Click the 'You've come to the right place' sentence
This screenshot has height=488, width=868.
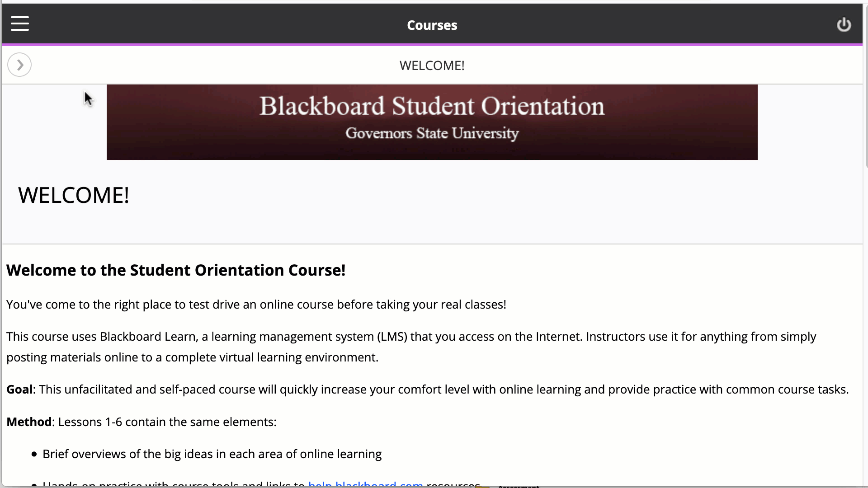pyautogui.click(x=256, y=305)
